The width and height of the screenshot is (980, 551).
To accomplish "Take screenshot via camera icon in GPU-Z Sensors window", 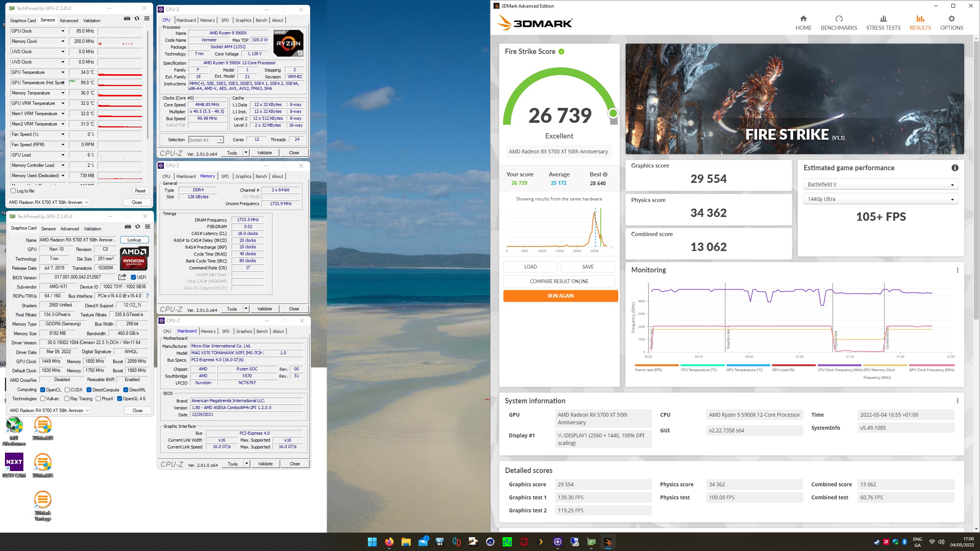I will click(x=127, y=18).
